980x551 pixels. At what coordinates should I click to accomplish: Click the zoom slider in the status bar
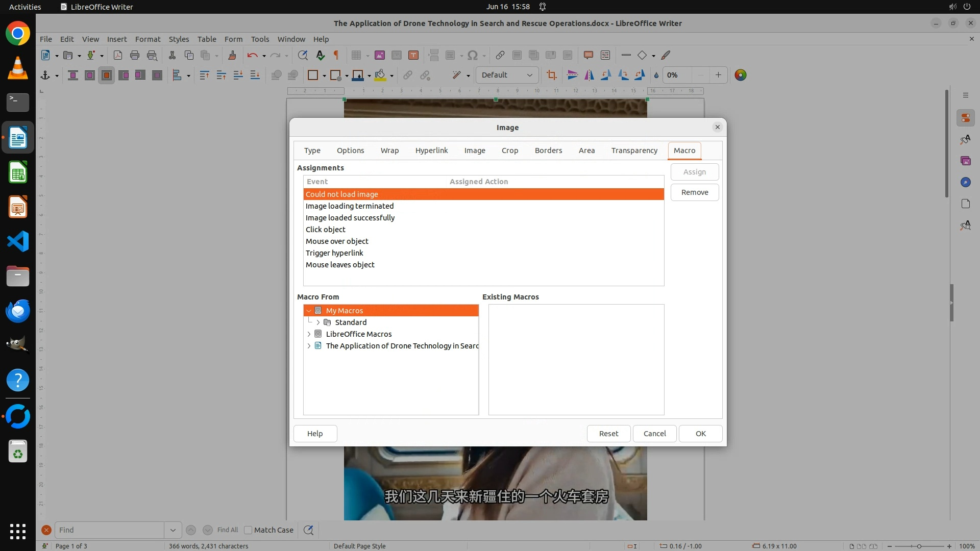click(x=919, y=546)
